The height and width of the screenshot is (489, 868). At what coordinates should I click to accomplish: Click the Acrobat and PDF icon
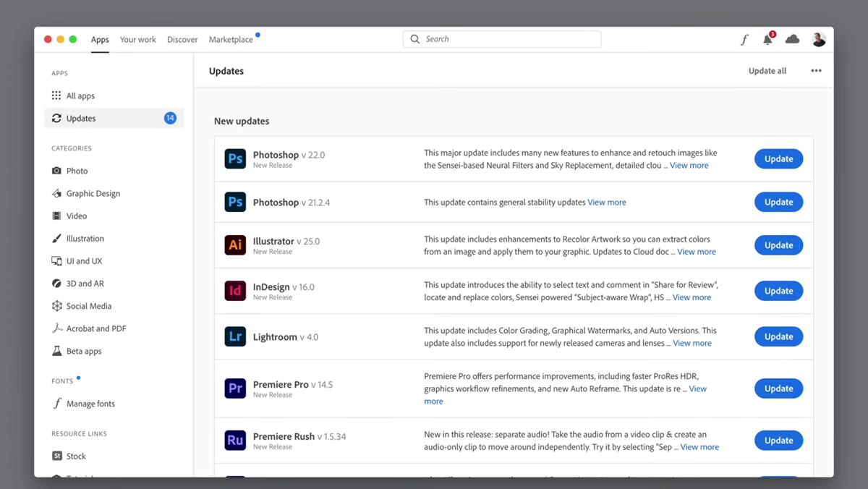(56, 328)
